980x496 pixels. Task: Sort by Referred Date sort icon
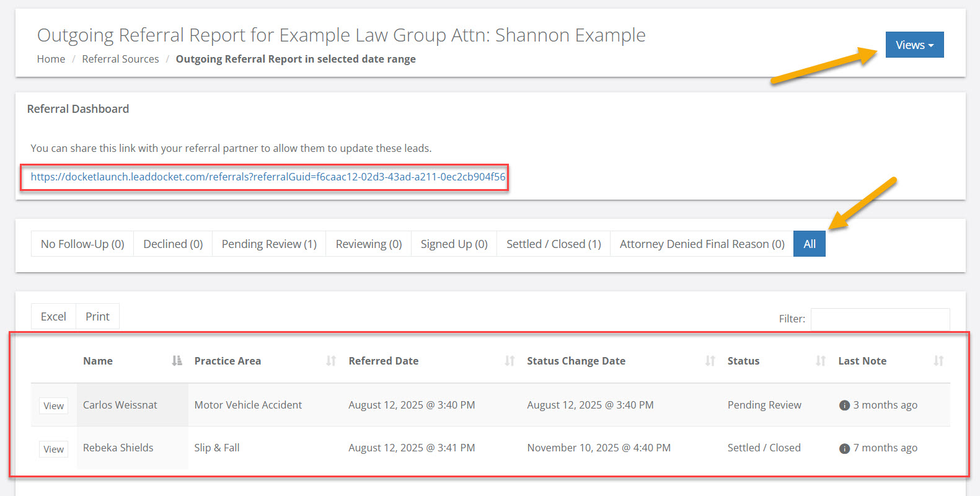(x=510, y=361)
